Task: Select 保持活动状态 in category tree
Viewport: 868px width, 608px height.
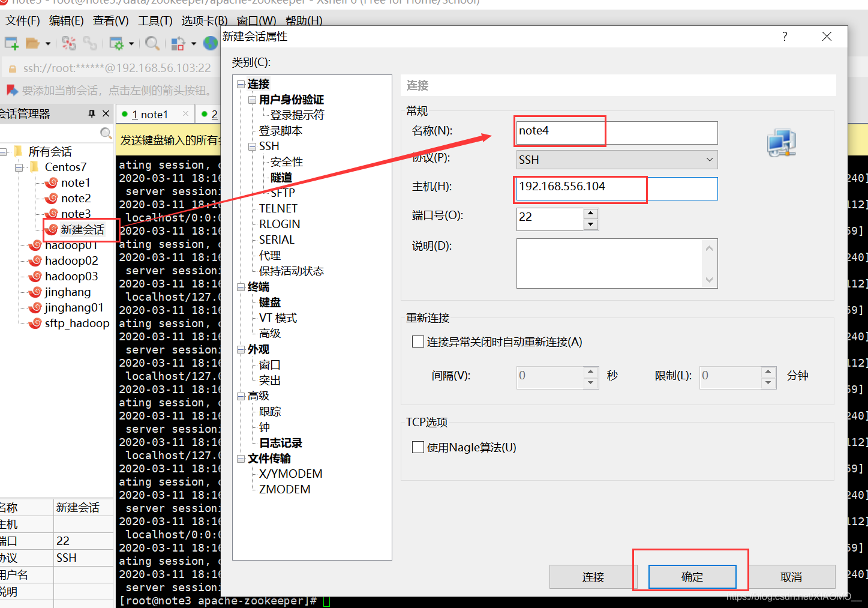Action: (292, 271)
